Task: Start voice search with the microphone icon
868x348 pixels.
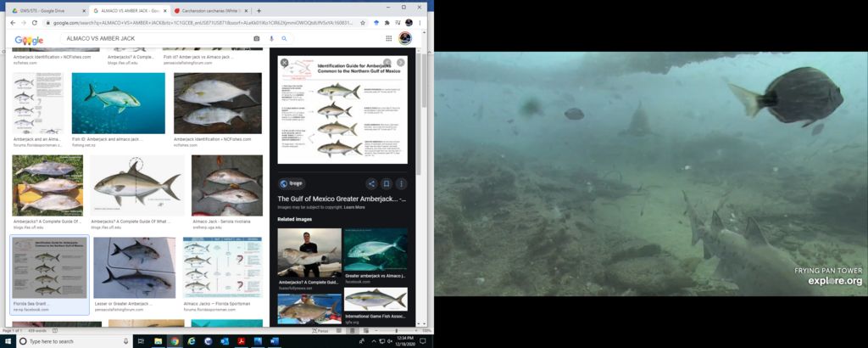Action: pos(271,39)
